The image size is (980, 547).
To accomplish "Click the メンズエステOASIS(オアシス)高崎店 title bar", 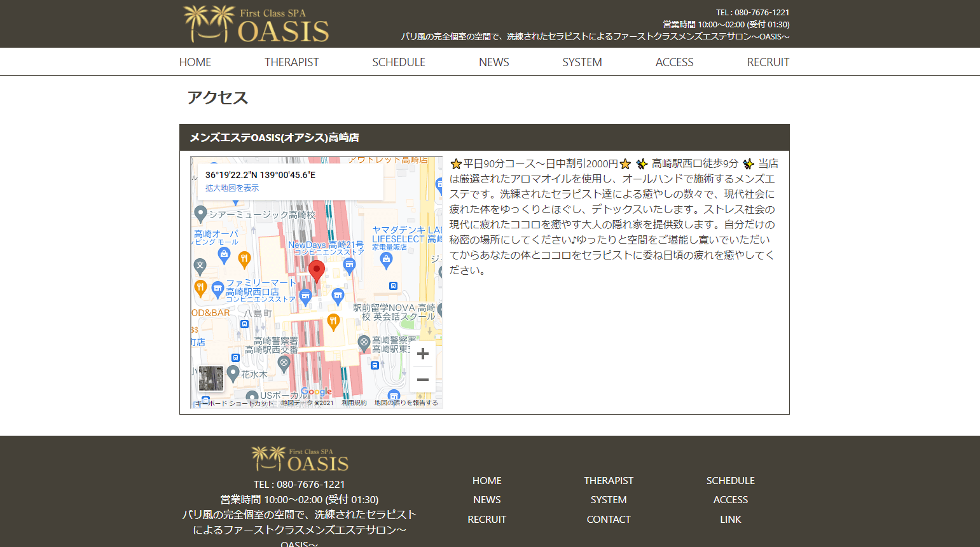I will (485, 137).
